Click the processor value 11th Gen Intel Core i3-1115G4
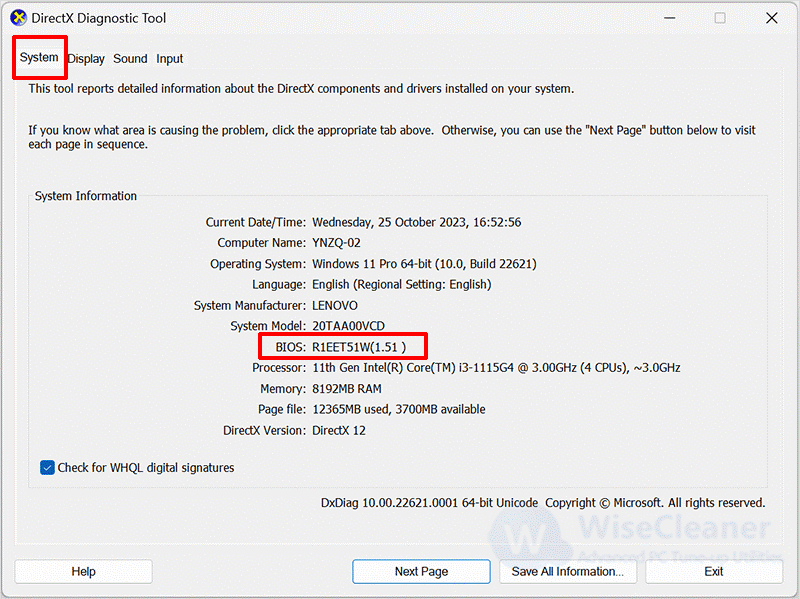The image size is (800, 599). point(496,368)
